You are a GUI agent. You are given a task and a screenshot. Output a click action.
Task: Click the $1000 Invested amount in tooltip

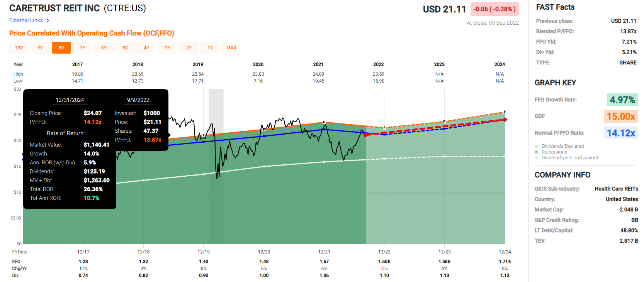click(x=151, y=113)
